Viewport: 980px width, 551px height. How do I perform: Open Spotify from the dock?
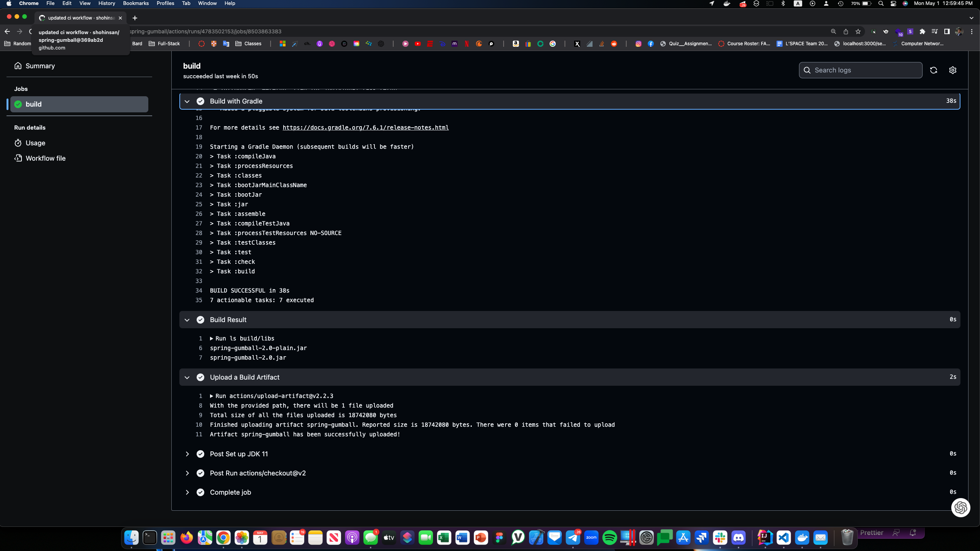[x=609, y=538]
